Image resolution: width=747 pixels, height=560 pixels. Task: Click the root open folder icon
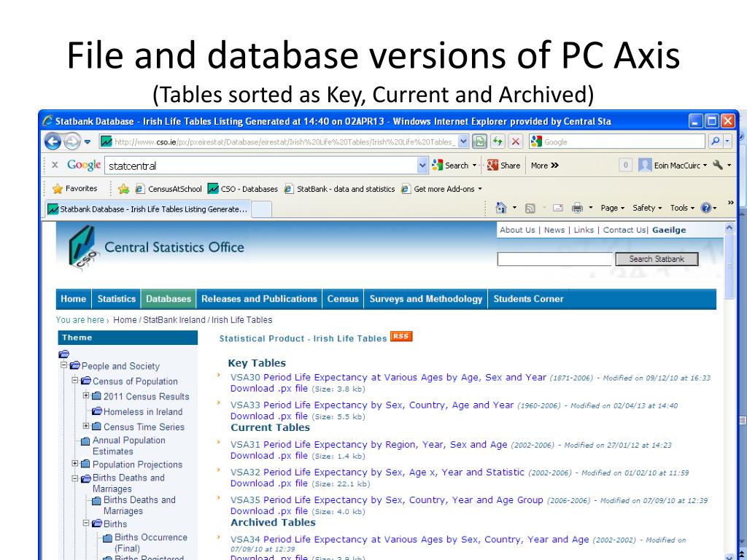point(64,354)
